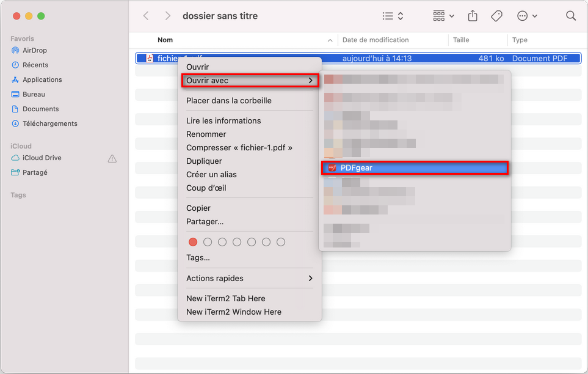Click the Share icon in the toolbar
This screenshot has height=374, width=588.
(x=472, y=15)
